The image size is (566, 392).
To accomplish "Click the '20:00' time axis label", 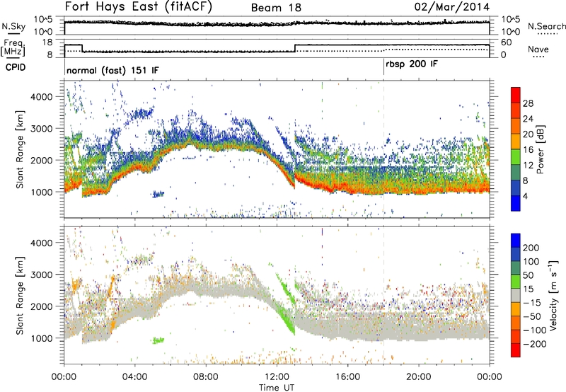I will pyautogui.click(x=419, y=377).
